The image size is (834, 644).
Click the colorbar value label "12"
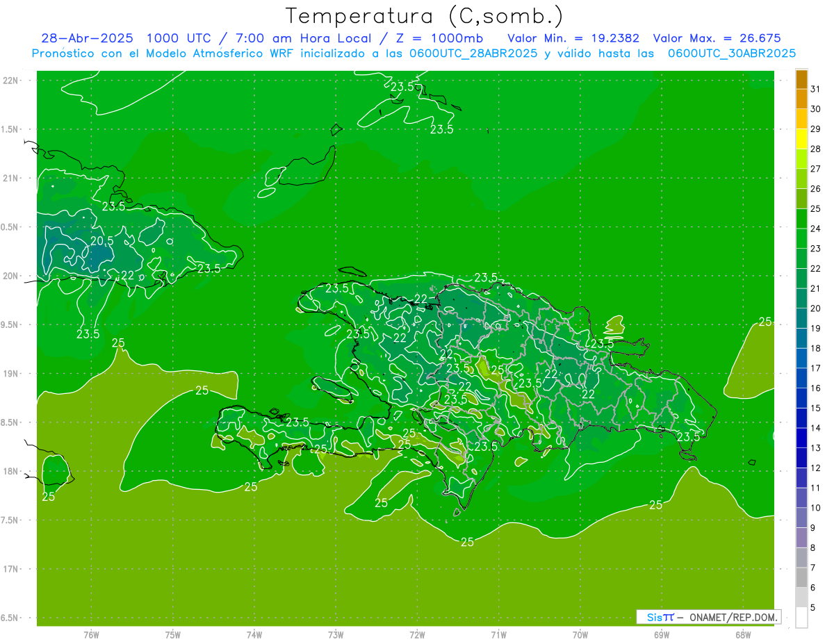click(x=815, y=468)
